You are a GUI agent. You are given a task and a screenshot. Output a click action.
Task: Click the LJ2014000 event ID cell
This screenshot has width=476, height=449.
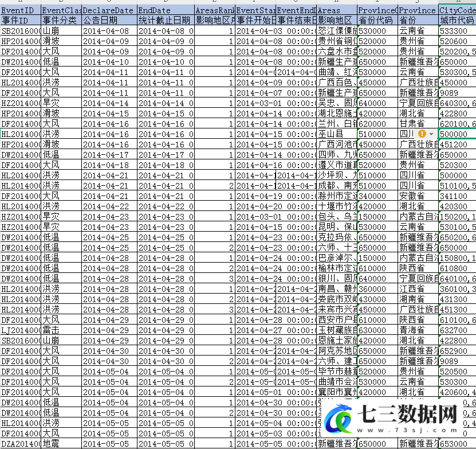(x=21, y=330)
